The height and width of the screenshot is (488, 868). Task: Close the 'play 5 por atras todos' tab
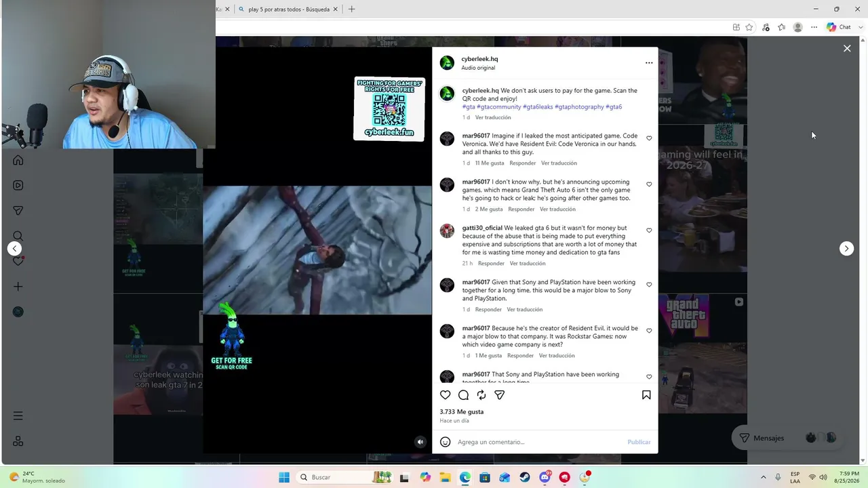point(336,9)
